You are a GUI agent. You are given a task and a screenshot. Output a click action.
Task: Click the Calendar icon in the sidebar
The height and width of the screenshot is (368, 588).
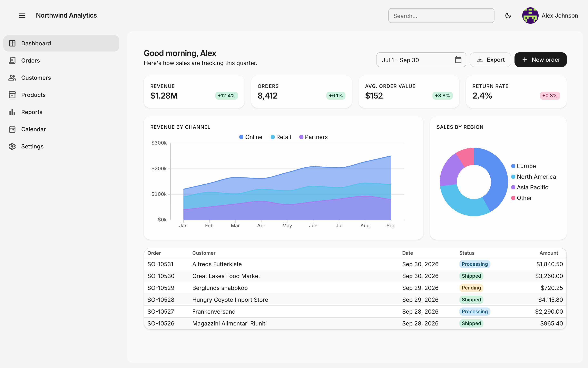tap(12, 129)
